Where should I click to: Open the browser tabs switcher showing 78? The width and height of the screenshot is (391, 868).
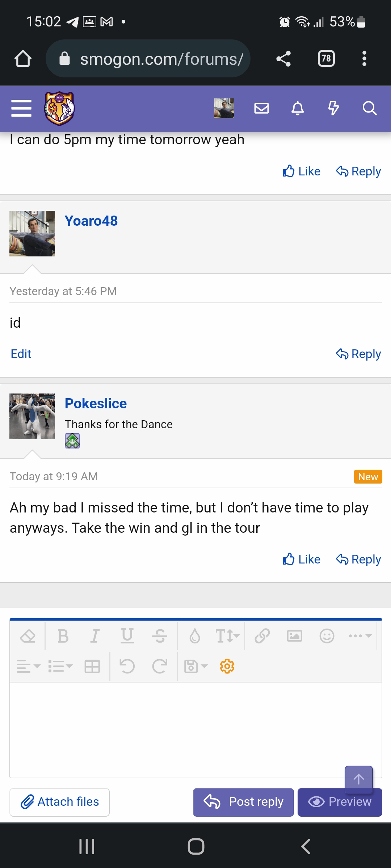[x=326, y=59]
